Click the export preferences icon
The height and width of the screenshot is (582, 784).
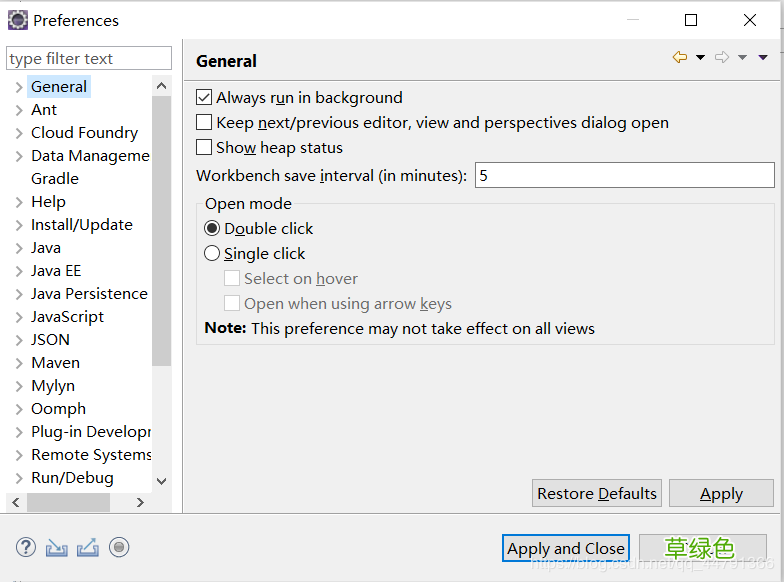(x=87, y=547)
